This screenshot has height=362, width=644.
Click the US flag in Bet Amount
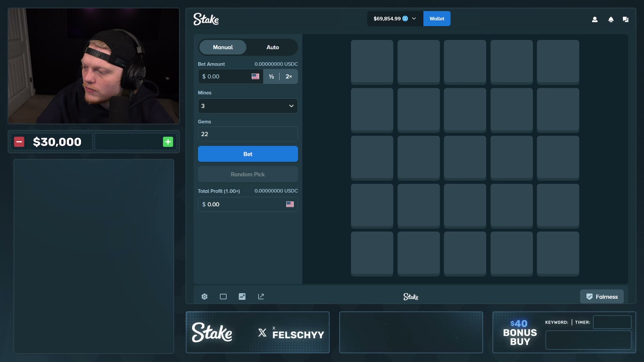256,76
